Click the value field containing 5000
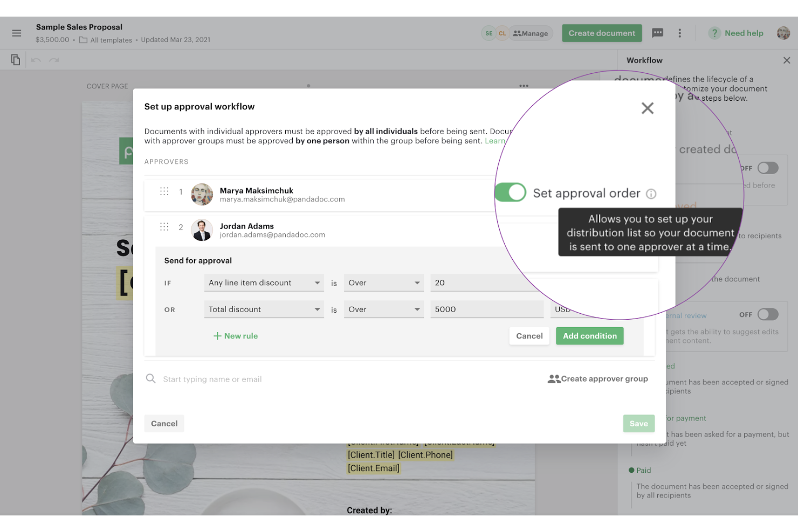The width and height of the screenshot is (798, 532). coord(487,309)
